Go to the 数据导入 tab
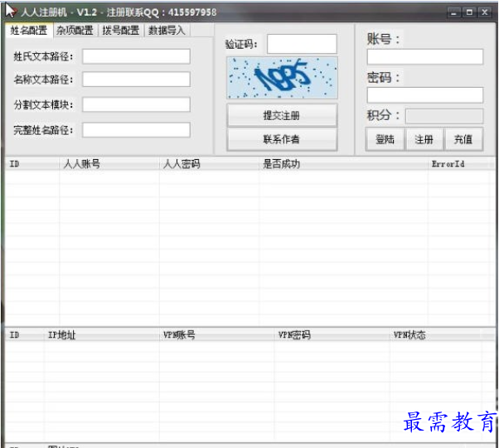The image size is (504, 448). [x=167, y=31]
